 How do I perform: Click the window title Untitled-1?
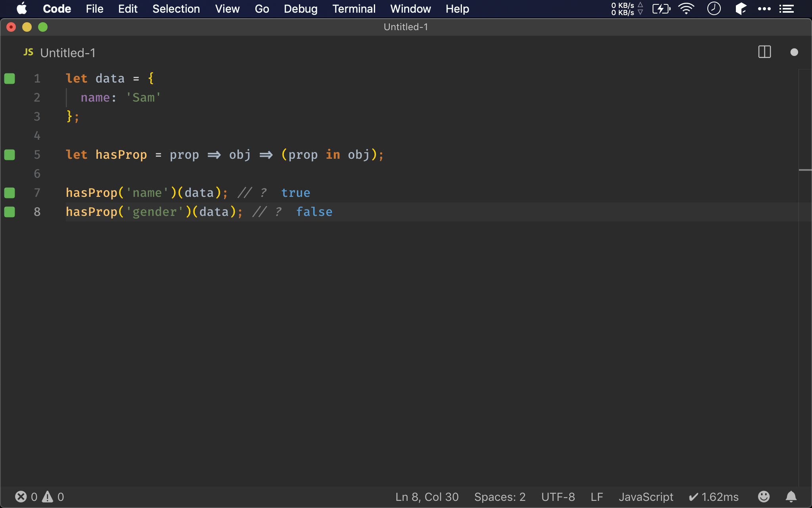coord(406,27)
